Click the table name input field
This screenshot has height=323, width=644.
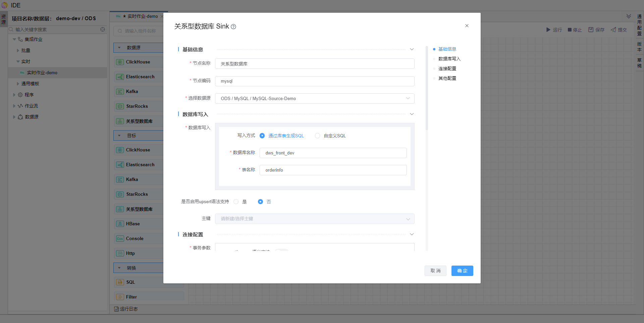pos(333,170)
